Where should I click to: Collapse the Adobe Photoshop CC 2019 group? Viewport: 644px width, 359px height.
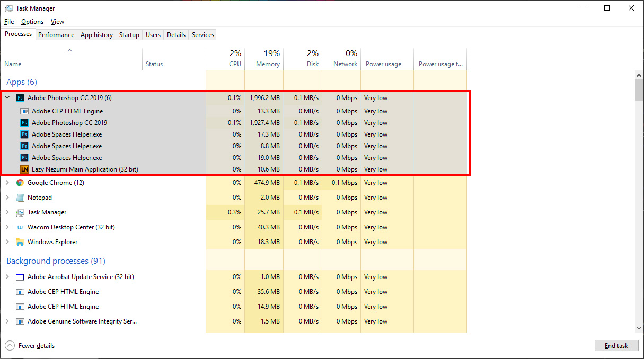click(x=7, y=97)
